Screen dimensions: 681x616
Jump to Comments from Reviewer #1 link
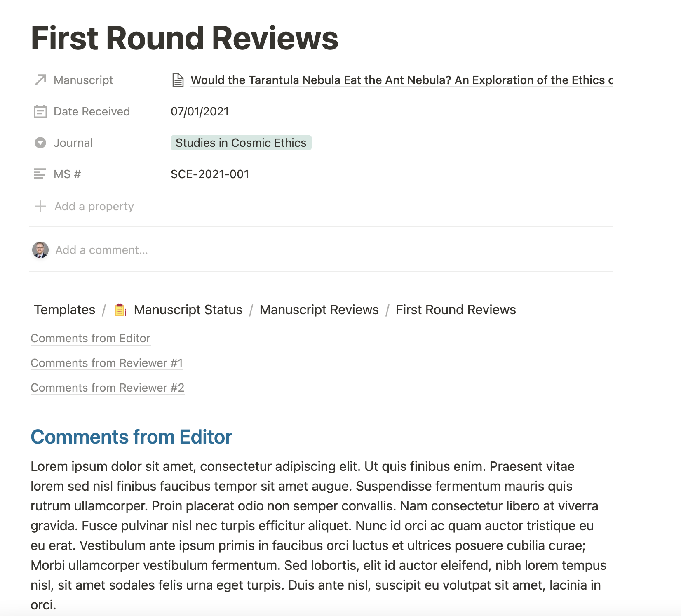[x=107, y=363]
